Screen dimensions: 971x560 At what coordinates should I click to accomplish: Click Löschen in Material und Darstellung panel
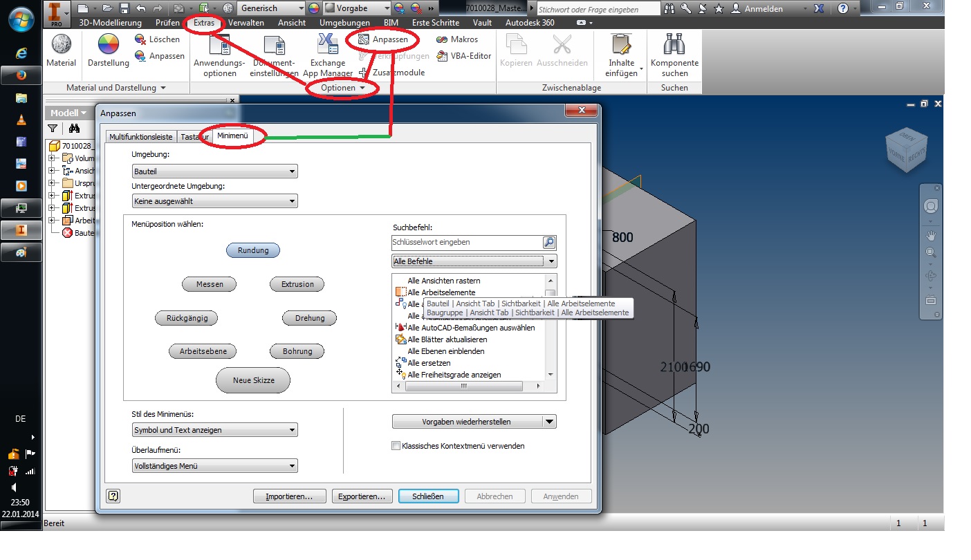159,39
